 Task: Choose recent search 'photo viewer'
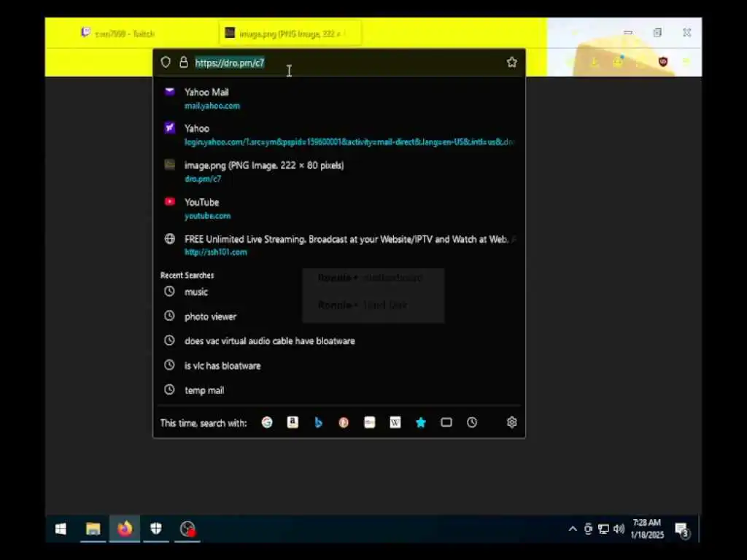point(338,316)
